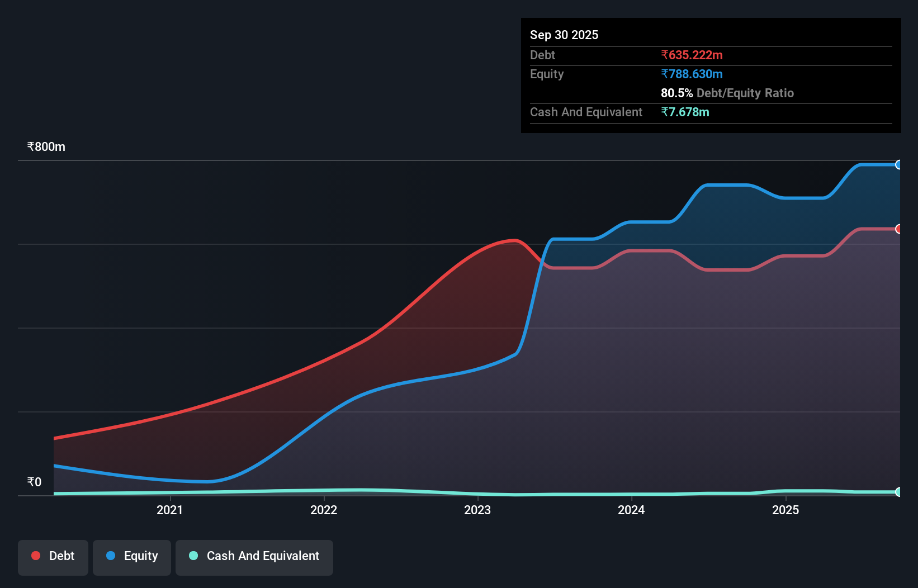The image size is (918, 588).
Task: Select the 2023 year label
Action: [476, 510]
